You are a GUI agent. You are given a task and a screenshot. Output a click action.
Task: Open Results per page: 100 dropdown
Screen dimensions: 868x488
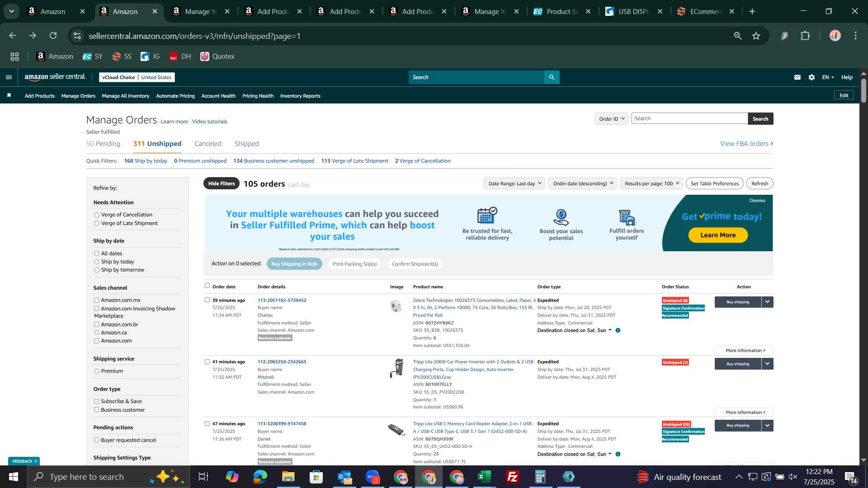651,183
